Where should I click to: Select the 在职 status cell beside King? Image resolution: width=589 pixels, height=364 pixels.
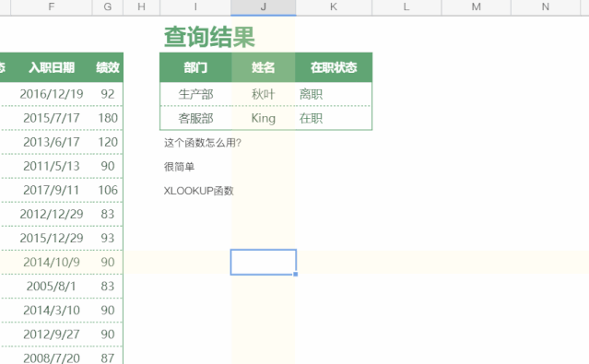334,118
